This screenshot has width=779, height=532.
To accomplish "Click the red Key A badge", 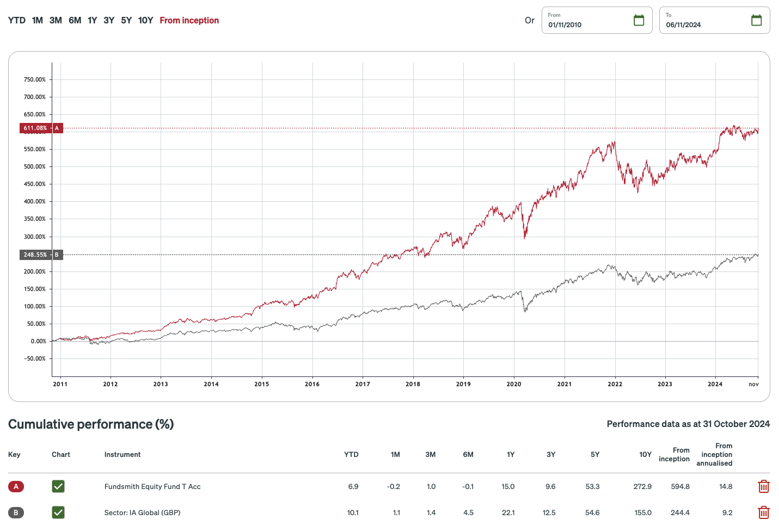I will point(16,486).
